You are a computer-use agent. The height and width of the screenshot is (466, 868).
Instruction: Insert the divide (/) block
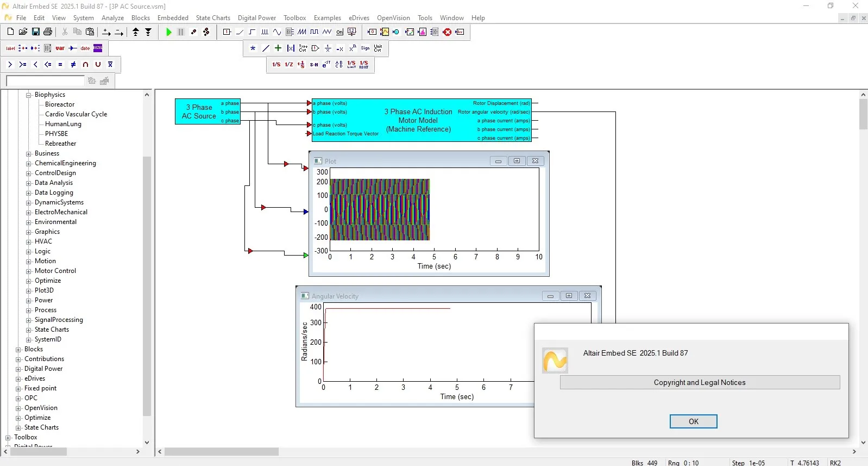coord(266,48)
